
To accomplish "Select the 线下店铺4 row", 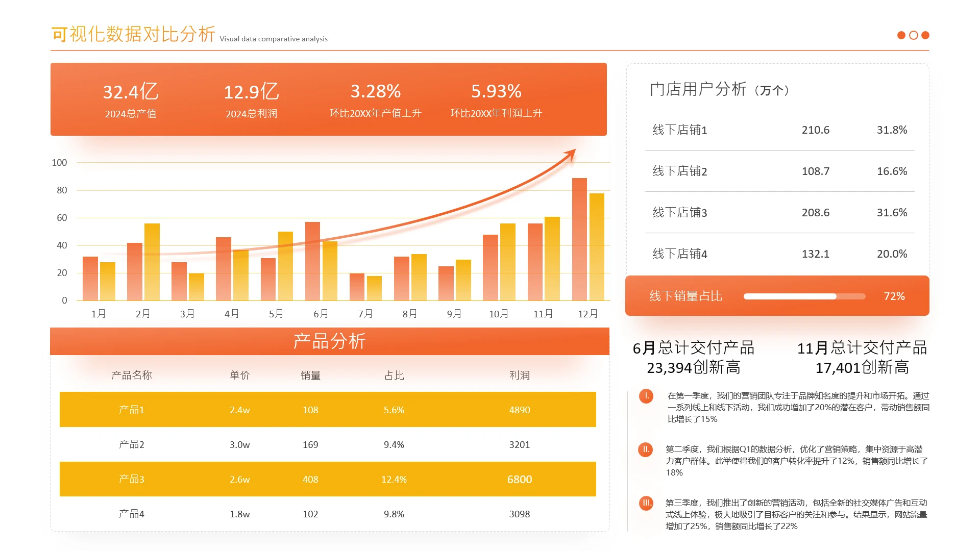I will point(779,254).
